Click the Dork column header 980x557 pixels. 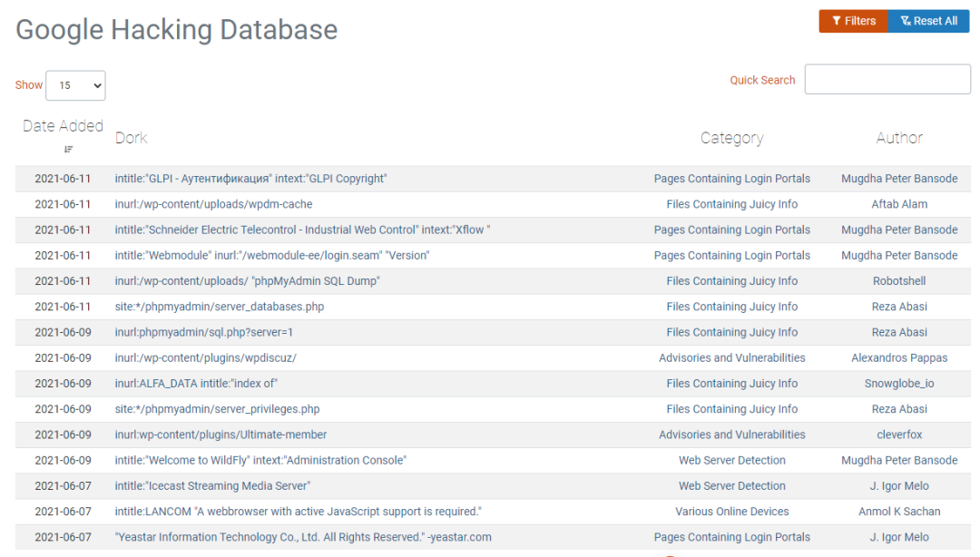coord(132,138)
